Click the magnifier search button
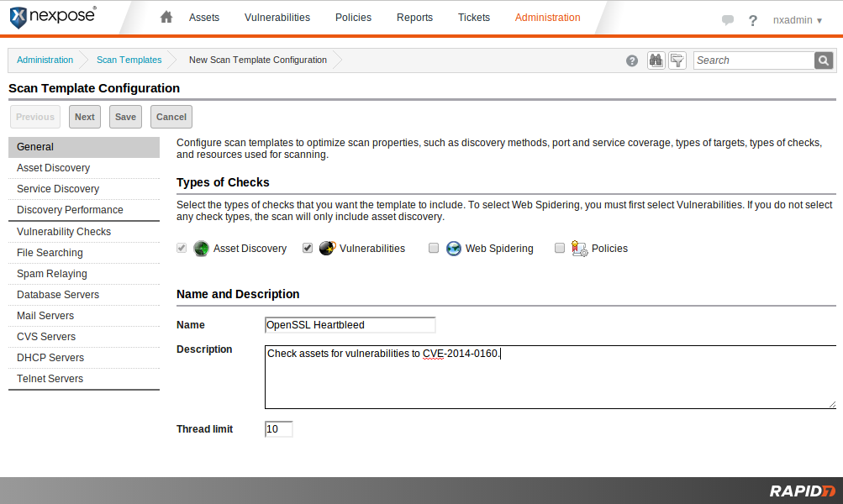The width and height of the screenshot is (843, 504). click(x=824, y=60)
